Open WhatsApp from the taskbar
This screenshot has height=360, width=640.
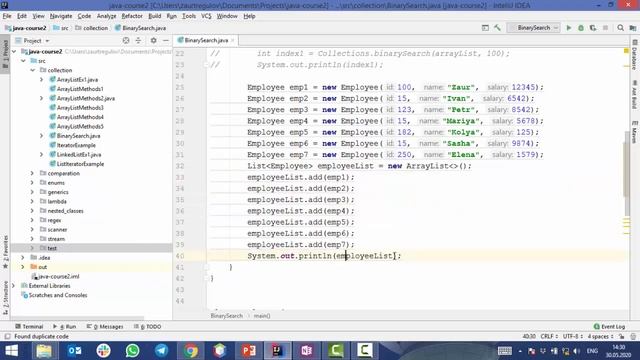point(132,351)
